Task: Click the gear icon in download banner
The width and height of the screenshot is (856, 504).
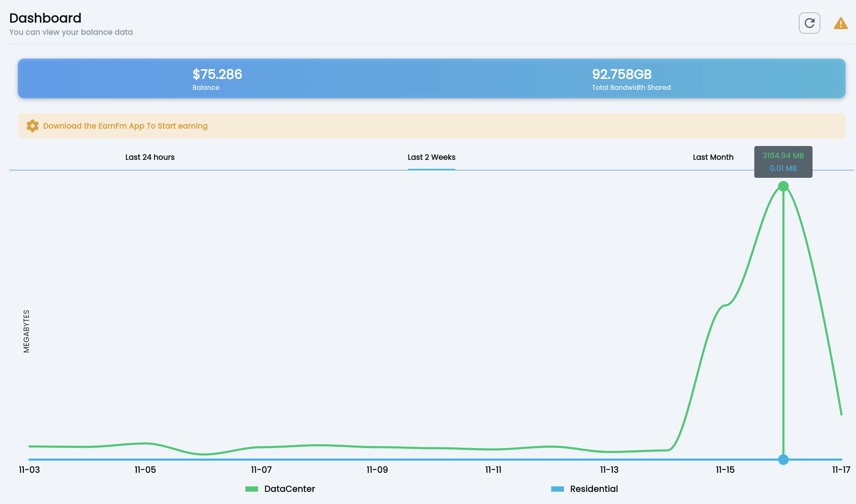Action: (x=33, y=126)
